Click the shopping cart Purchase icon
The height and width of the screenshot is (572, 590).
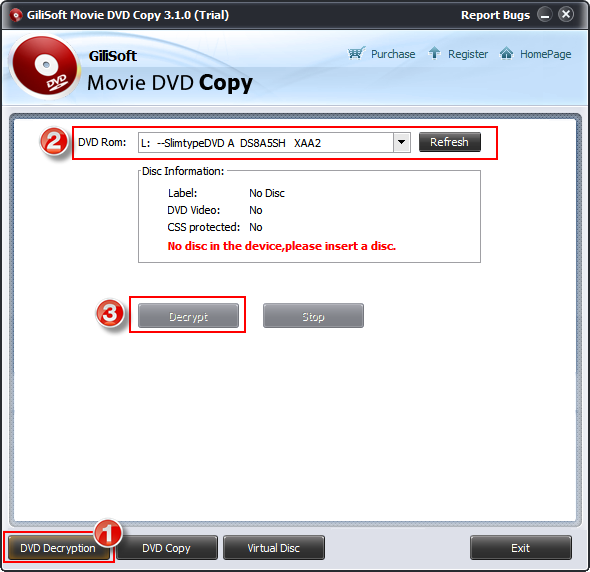tap(356, 53)
